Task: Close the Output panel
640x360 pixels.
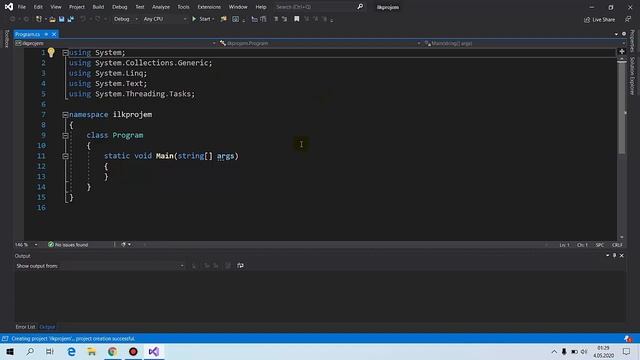Action: pos(622,256)
